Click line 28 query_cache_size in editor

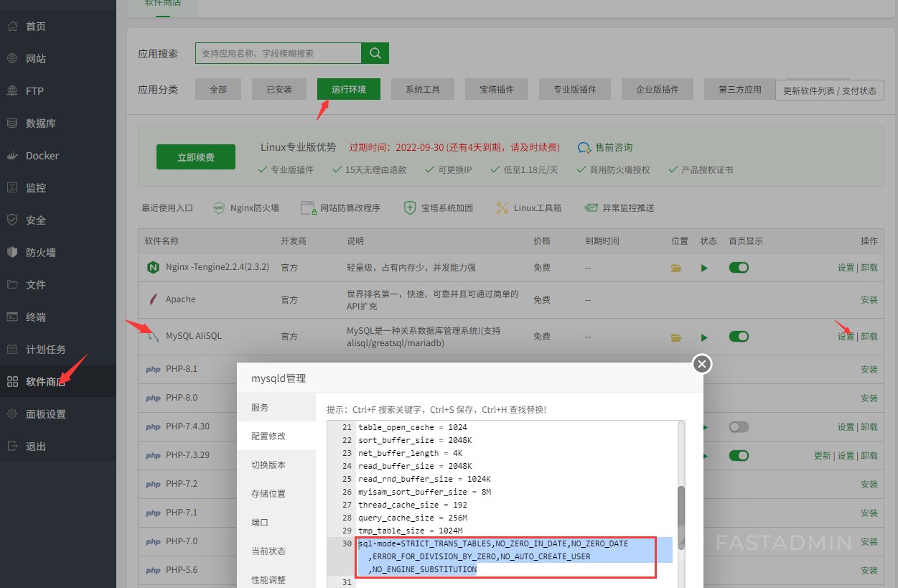[x=413, y=518]
